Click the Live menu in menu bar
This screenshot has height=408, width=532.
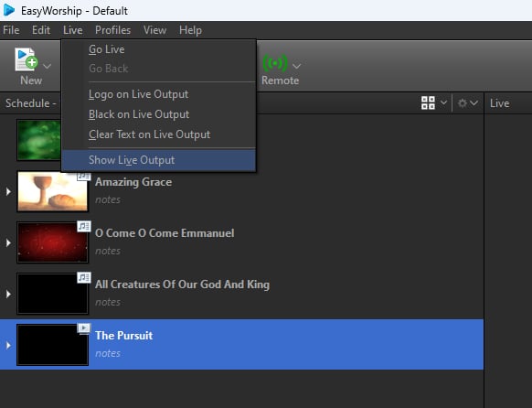(x=72, y=30)
